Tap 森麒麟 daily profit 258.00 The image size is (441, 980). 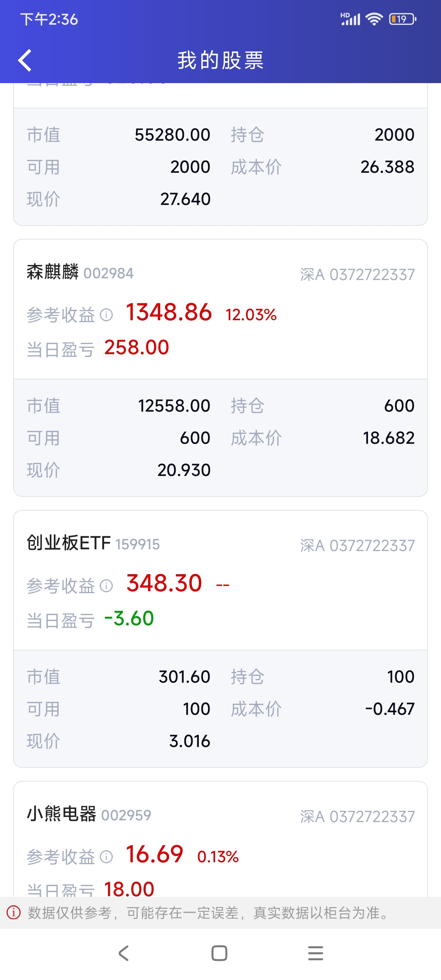[137, 347]
